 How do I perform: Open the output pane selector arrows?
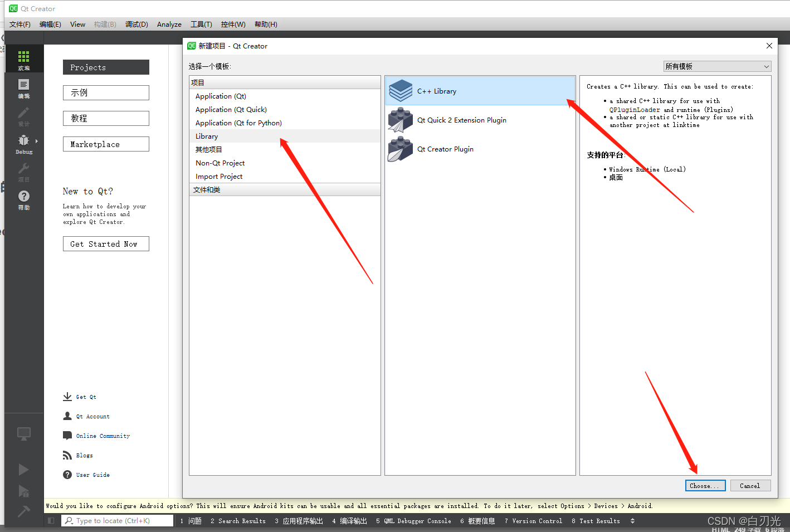click(x=632, y=521)
